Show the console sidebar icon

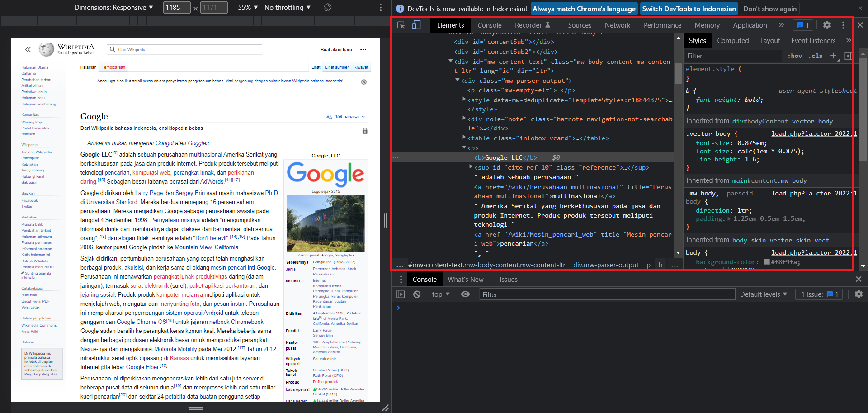click(x=401, y=294)
